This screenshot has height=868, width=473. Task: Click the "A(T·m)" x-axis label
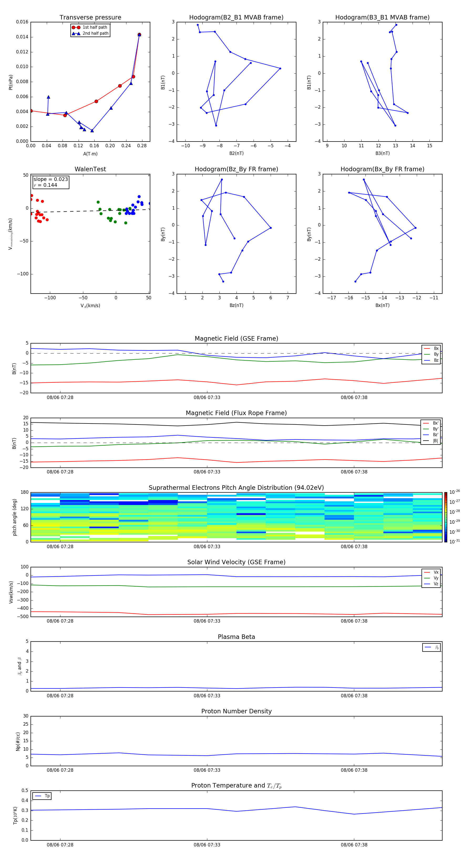tap(90, 154)
